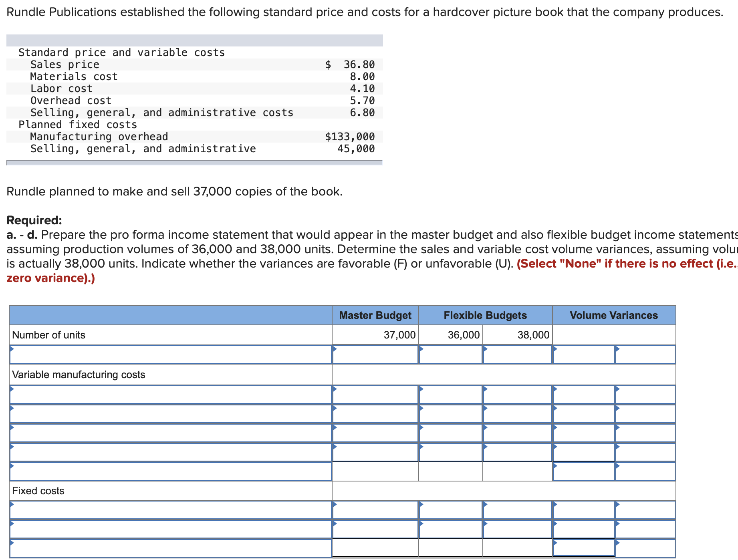Select F/U dropdown in second row under Fixed costs
The height and width of the screenshot is (560, 738).
click(645, 529)
